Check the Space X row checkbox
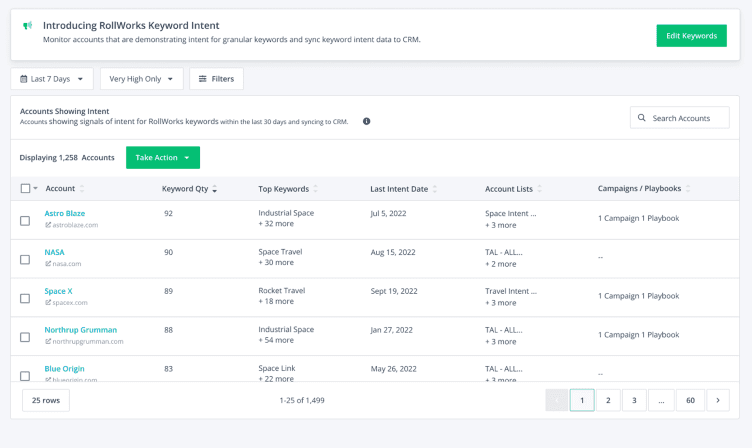Viewport: 752px width, 448px height. pos(25,298)
